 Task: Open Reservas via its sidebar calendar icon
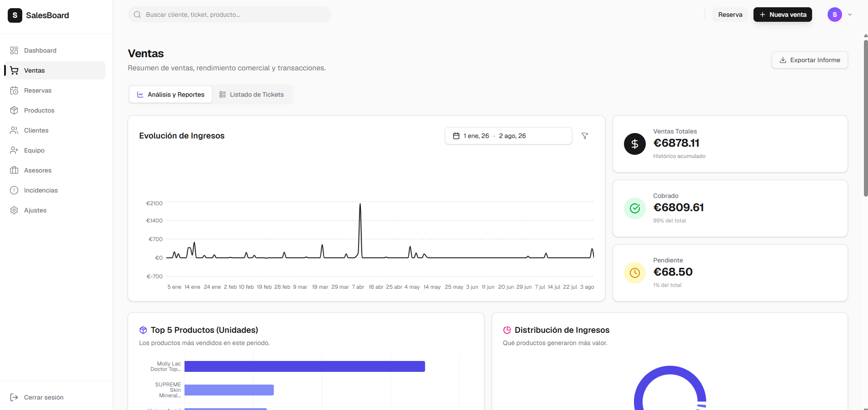click(x=14, y=90)
